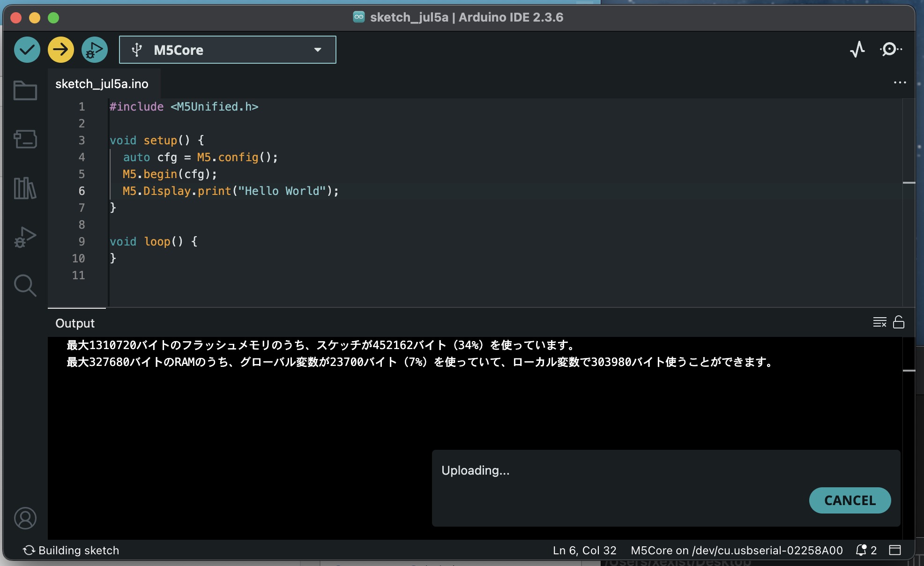Open the Serial Monitor
924x566 pixels.
click(890, 49)
